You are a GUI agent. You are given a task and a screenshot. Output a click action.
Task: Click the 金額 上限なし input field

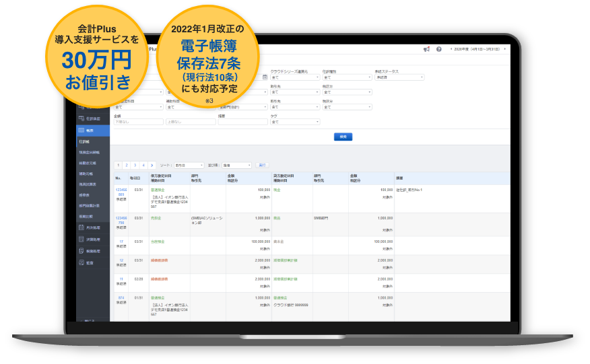[x=191, y=122]
